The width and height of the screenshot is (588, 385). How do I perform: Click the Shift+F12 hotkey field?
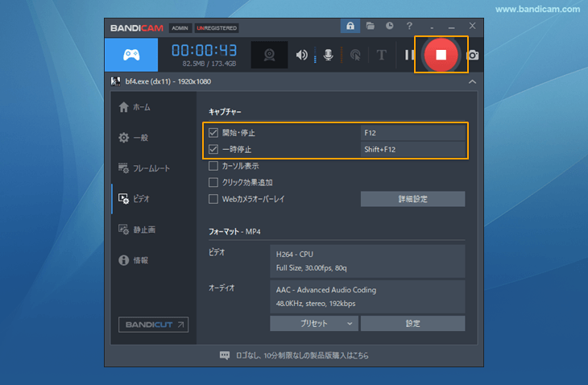tap(412, 149)
